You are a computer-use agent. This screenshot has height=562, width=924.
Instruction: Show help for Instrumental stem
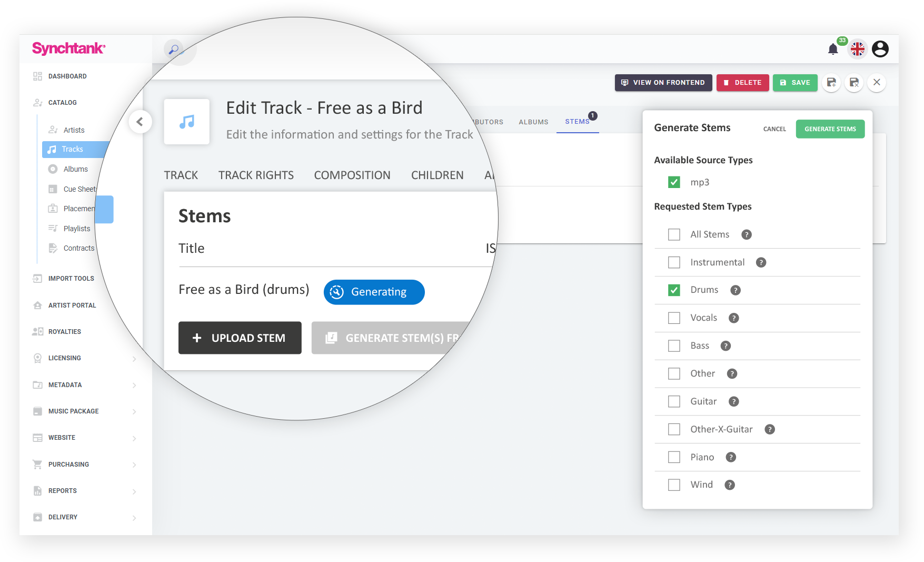pyautogui.click(x=761, y=262)
